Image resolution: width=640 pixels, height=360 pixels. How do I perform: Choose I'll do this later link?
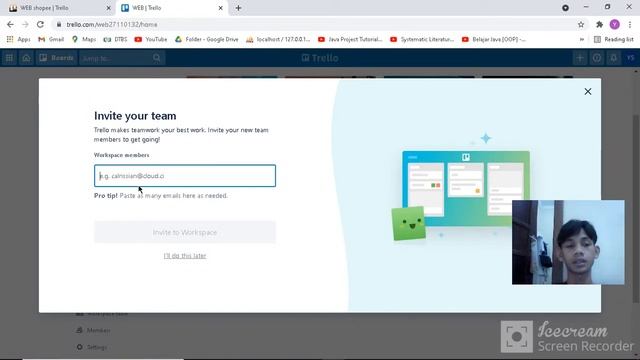(x=185, y=256)
